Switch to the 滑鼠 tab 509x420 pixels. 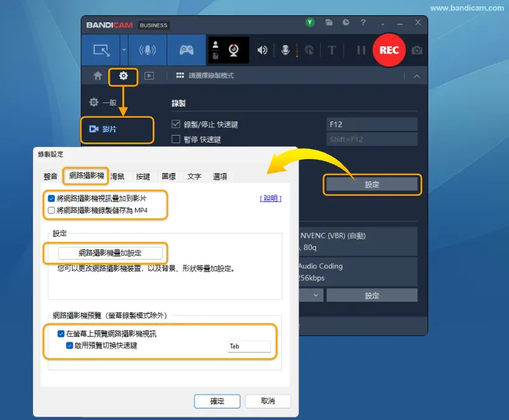point(117,176)
